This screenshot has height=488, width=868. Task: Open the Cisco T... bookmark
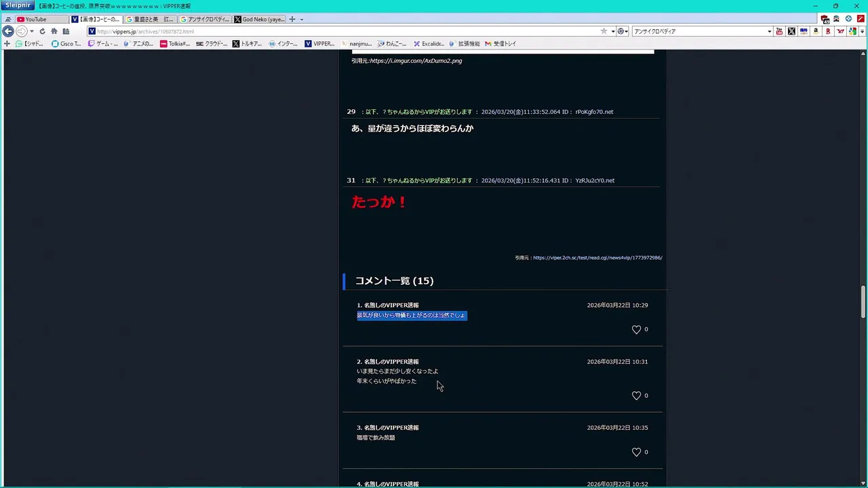[x=66, y=43]
